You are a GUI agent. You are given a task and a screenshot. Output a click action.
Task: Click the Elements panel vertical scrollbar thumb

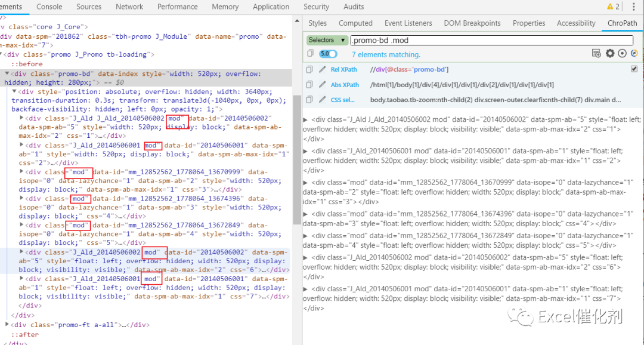(297, 159)
